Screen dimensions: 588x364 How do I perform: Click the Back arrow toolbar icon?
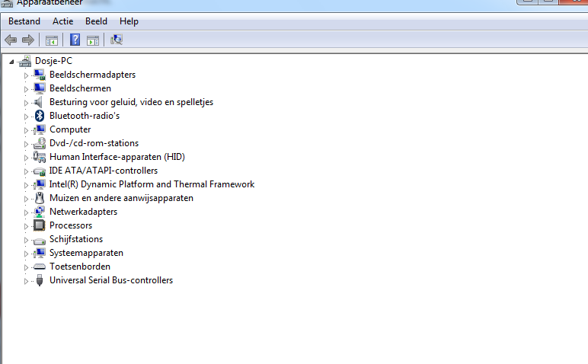point(11,40)
